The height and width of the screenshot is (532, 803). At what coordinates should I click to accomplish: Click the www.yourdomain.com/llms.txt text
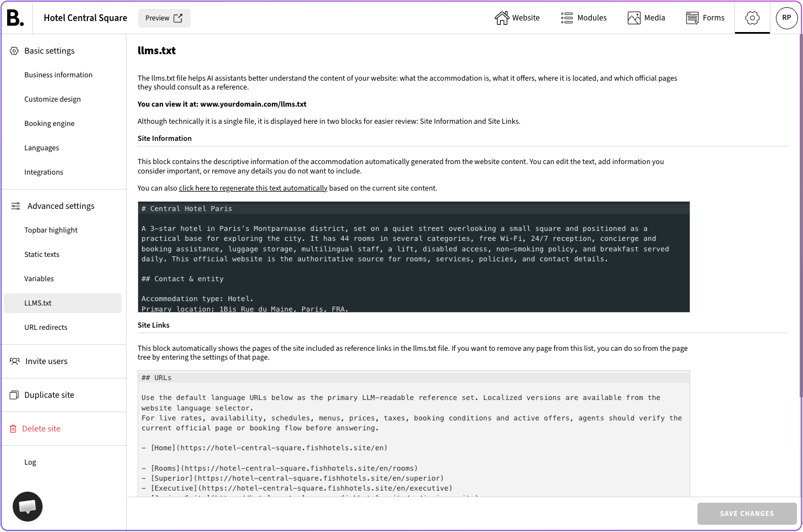click(253, 104)
